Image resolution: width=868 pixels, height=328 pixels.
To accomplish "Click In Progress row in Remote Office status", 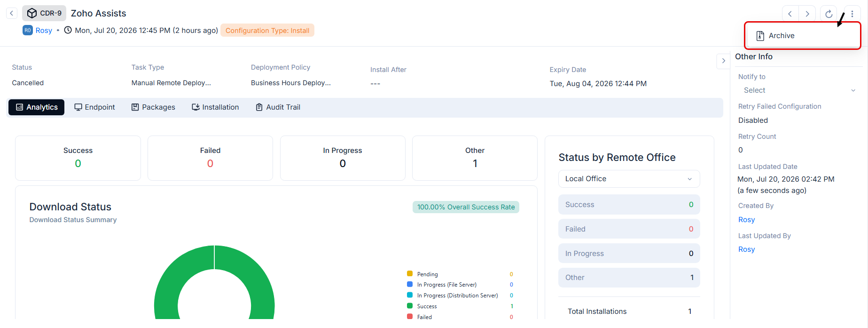I will (629, 254).
